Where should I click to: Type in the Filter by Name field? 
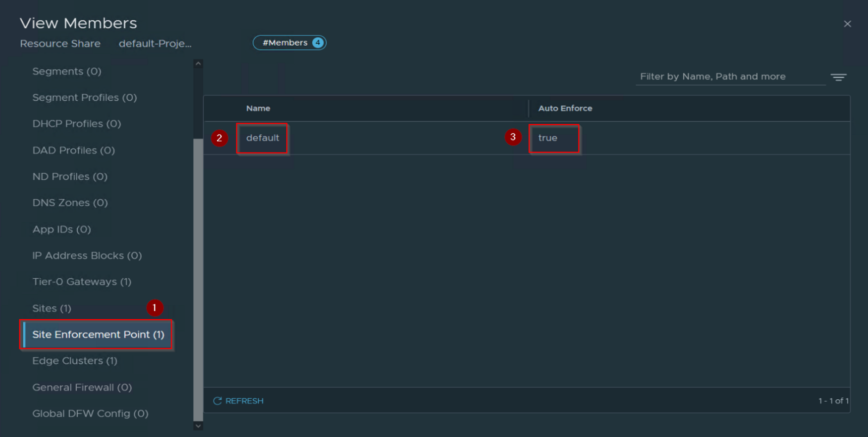[x=730, y=77]
